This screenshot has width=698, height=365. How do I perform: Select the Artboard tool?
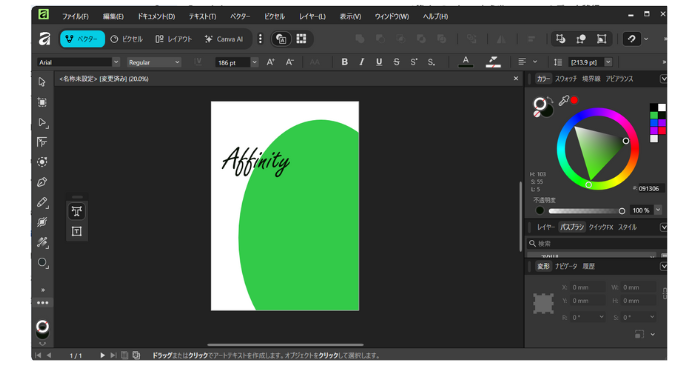click(x=42, y=102)
